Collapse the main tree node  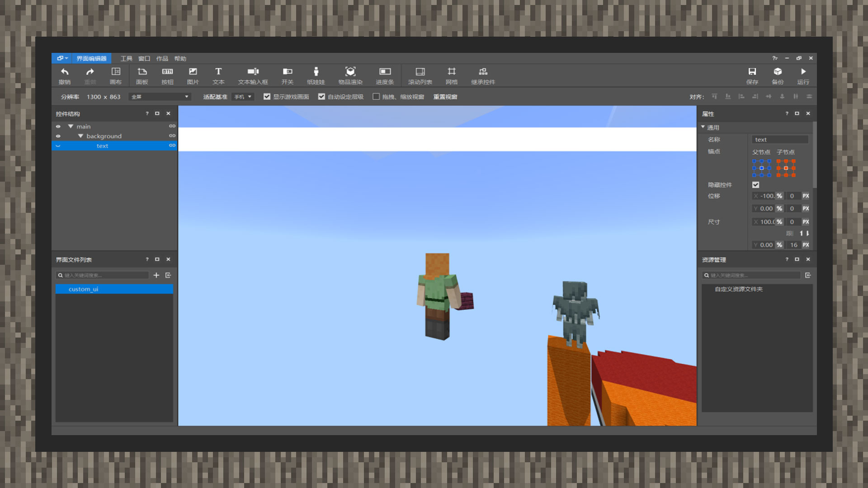point(71,127)
